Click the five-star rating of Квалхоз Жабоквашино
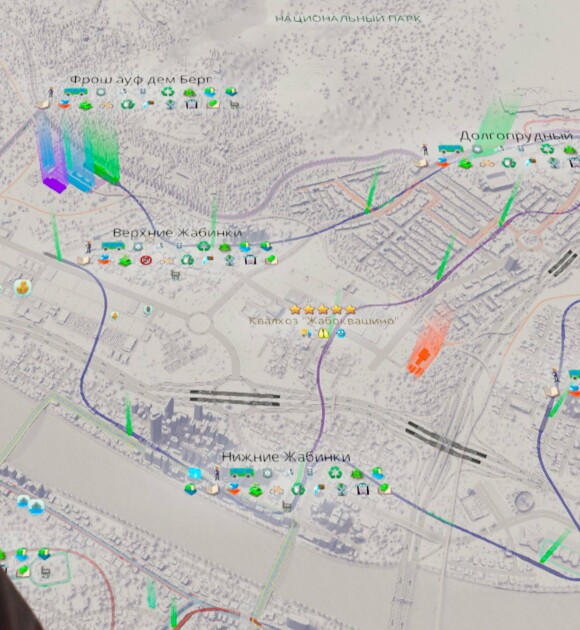 point(323,309)
